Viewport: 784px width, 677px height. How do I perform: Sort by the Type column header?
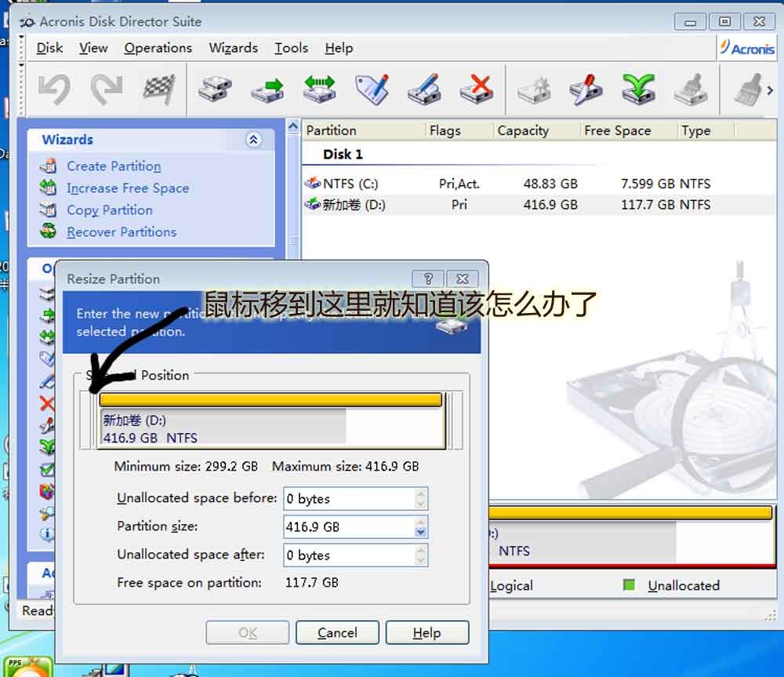(x=706, y=130)
